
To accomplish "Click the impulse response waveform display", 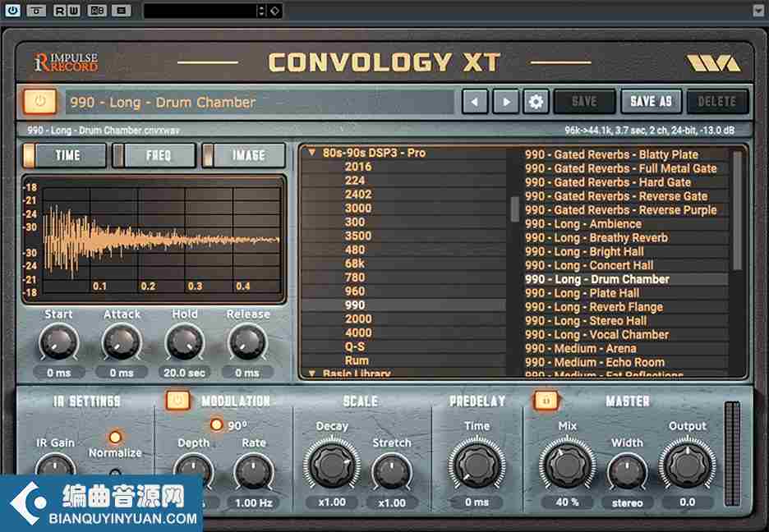I will pos(154,239).
